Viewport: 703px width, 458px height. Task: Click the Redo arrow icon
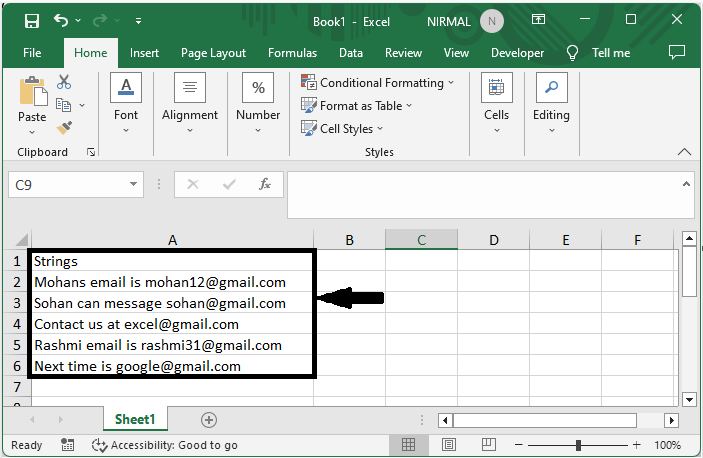click(100, 20)
